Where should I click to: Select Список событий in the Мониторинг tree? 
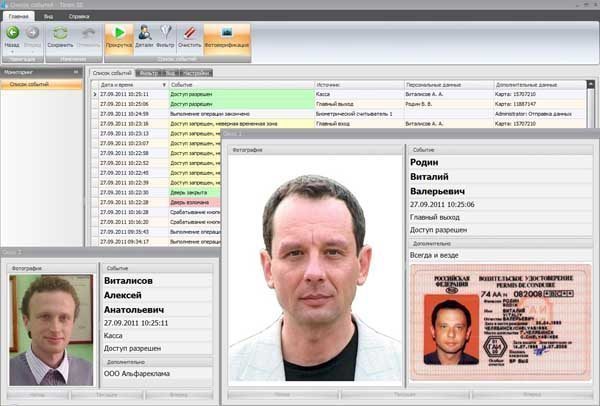(26, 84)
